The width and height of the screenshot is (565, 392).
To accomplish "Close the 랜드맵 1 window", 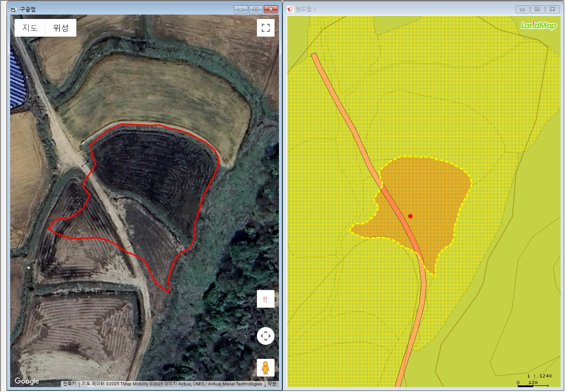I will (x=552, y=9).
